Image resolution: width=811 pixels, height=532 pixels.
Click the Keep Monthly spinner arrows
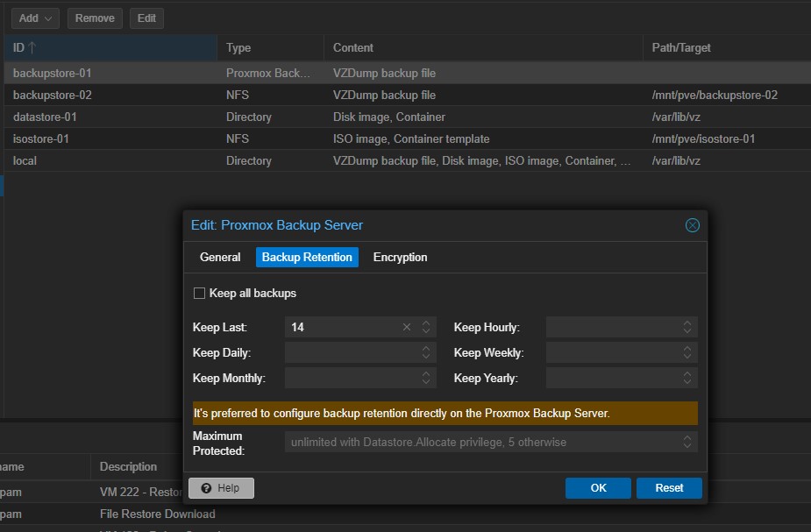coord(426,378)
